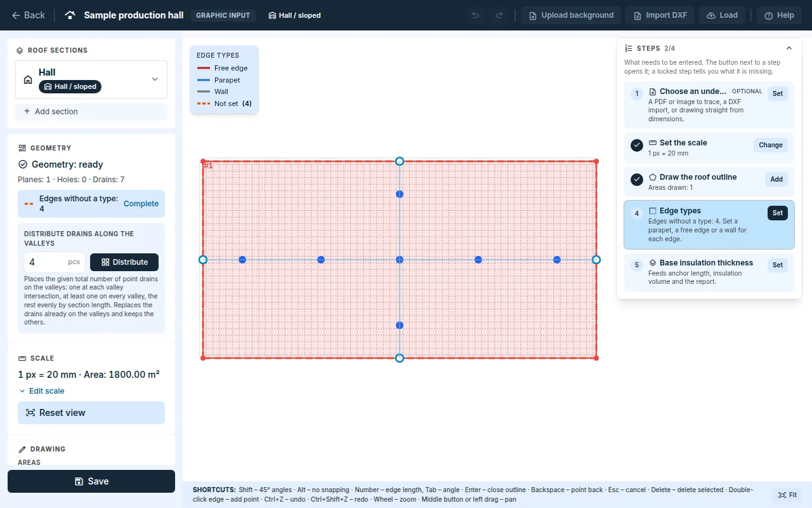
Task: Click the Base insulation thickness layers icon
Action: click(653, 262)
